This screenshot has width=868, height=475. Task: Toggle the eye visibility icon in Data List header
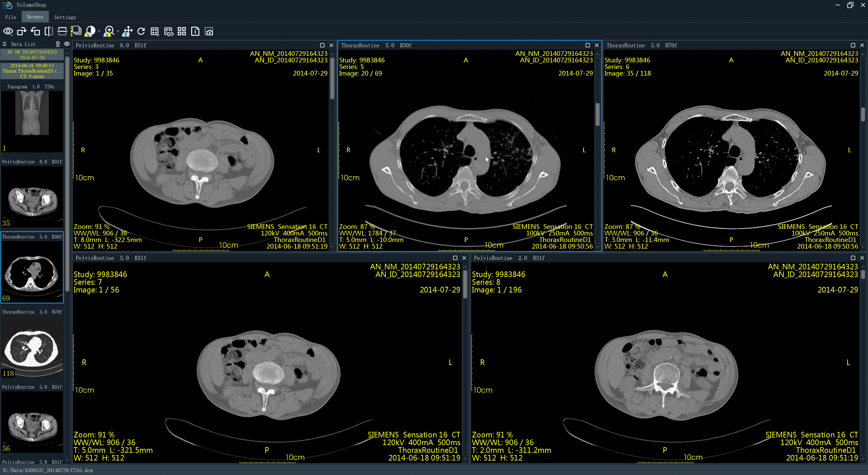click(67, 44)
